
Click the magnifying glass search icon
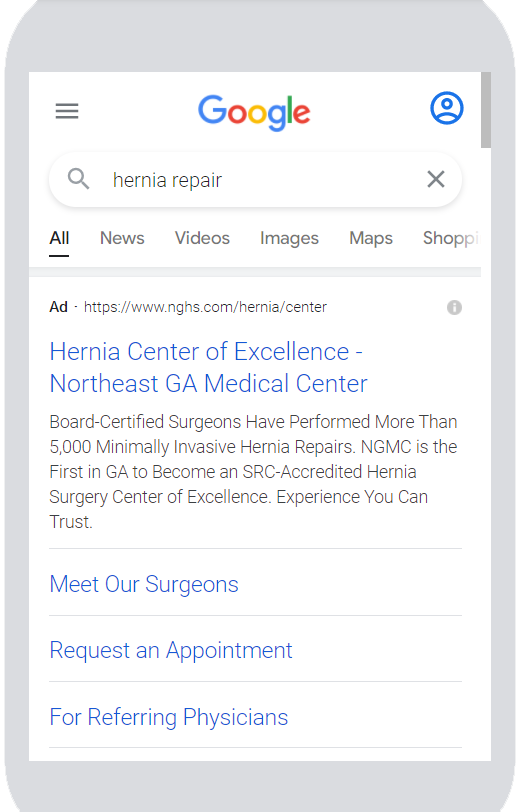point(78,179)
